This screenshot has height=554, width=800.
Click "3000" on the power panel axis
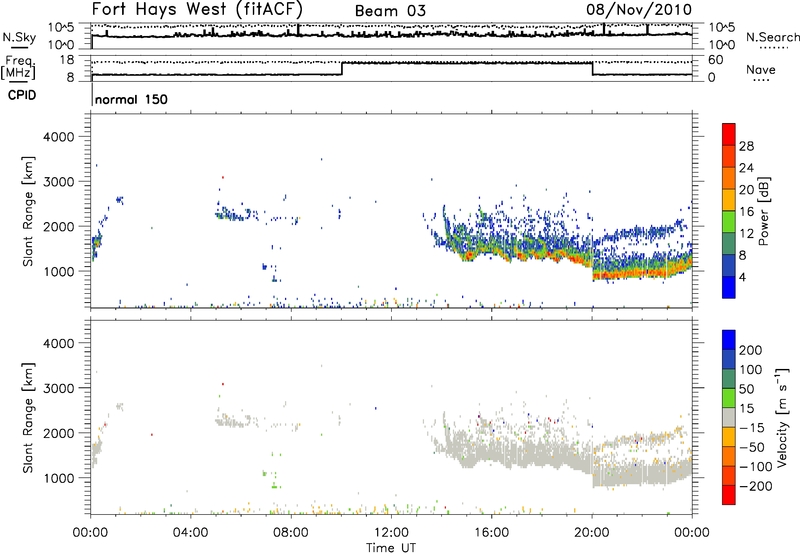click(x=59, y=182)
